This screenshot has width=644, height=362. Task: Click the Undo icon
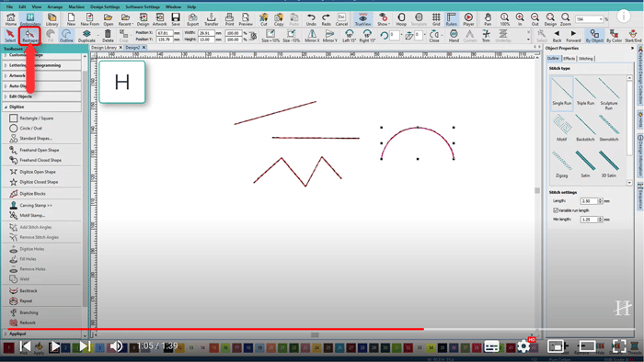pyautogui.click(x=311, y=19)
